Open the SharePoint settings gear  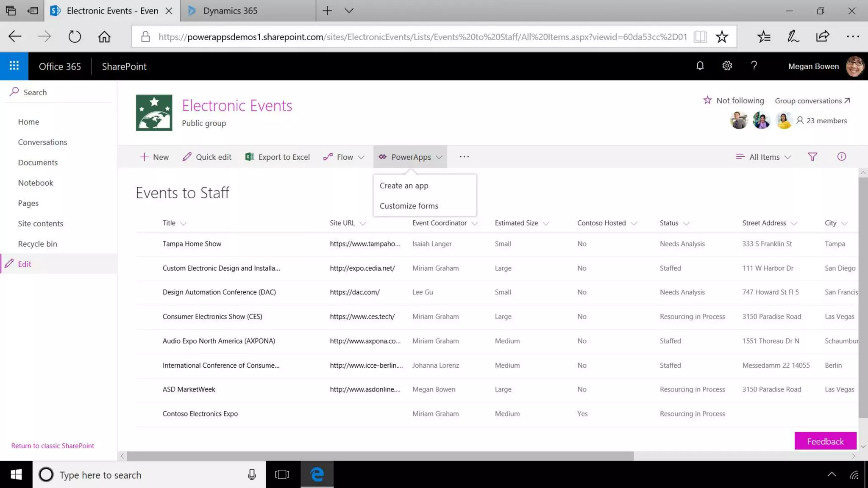[727, 66]
